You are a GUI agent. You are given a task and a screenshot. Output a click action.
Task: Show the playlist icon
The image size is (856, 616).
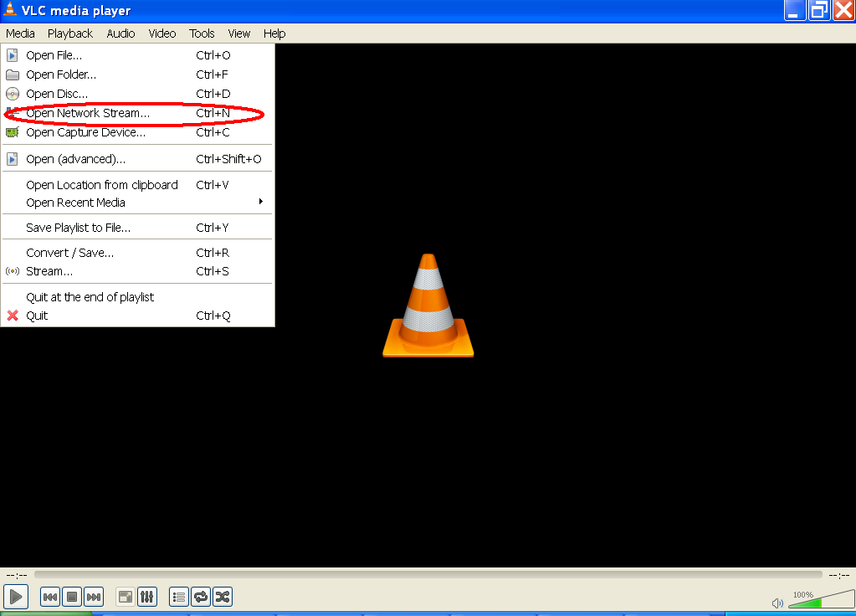(179, 597)
